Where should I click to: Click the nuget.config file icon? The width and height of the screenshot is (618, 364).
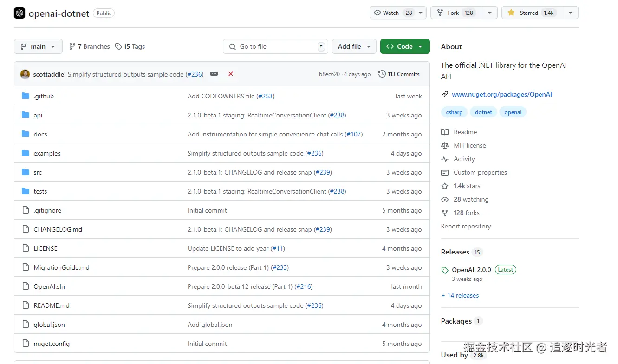click(x=26, y=344)
